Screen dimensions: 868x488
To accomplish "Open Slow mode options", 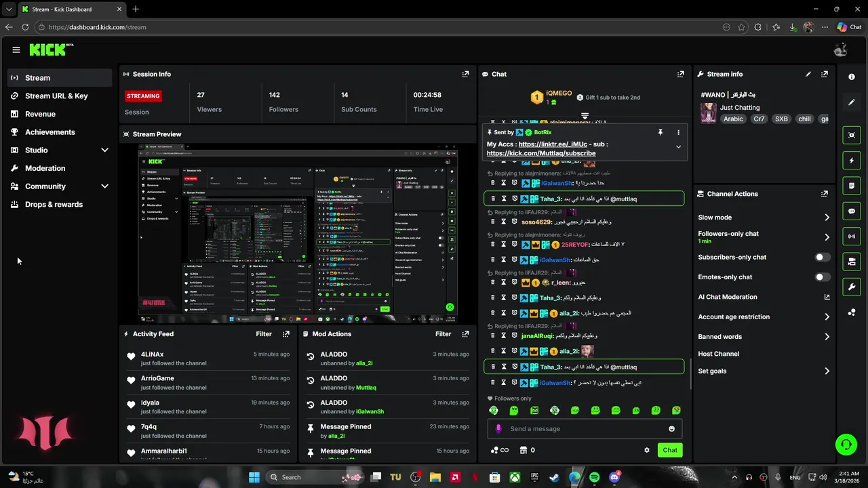I will [764, 218].
